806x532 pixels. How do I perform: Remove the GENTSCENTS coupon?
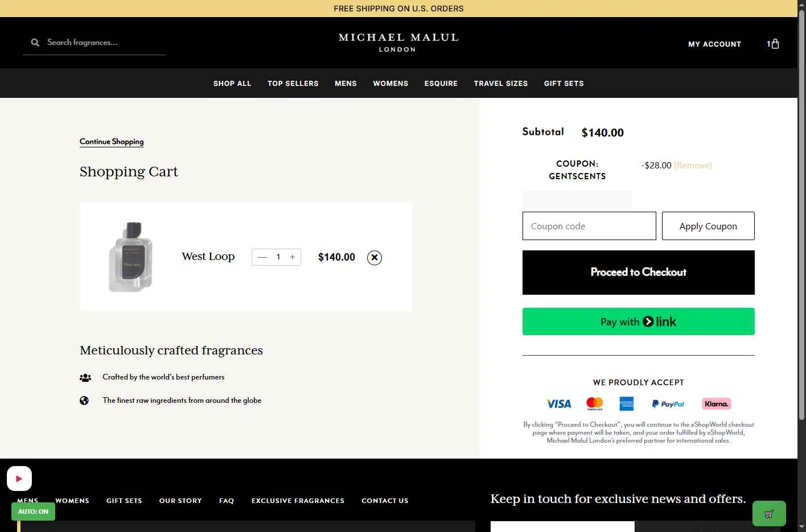(693, 166)
